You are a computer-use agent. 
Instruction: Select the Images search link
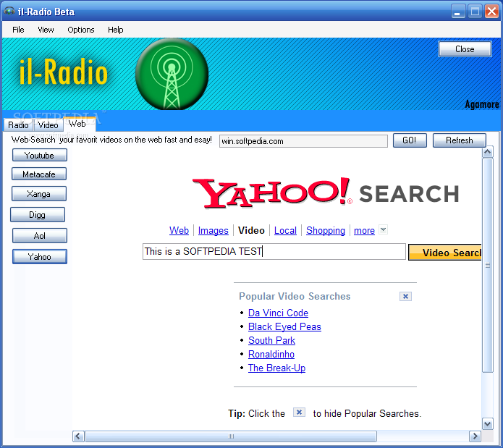[x=213, y=230]
